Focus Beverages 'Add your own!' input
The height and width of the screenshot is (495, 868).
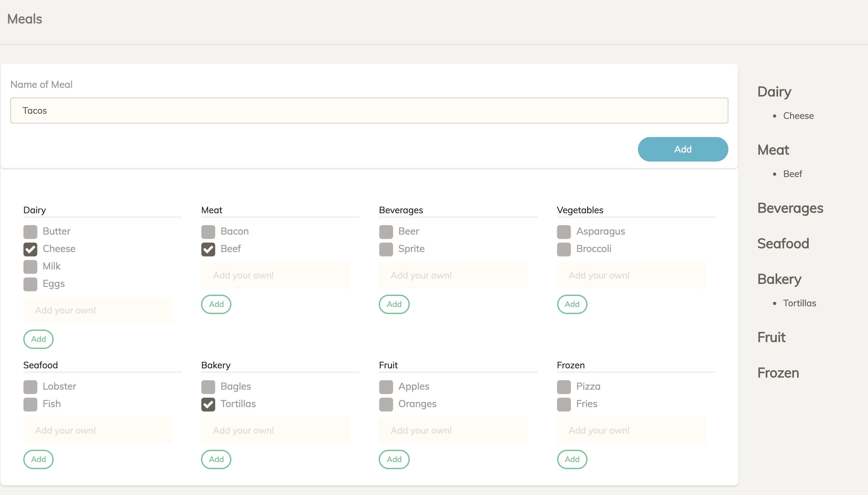[453, 275]
